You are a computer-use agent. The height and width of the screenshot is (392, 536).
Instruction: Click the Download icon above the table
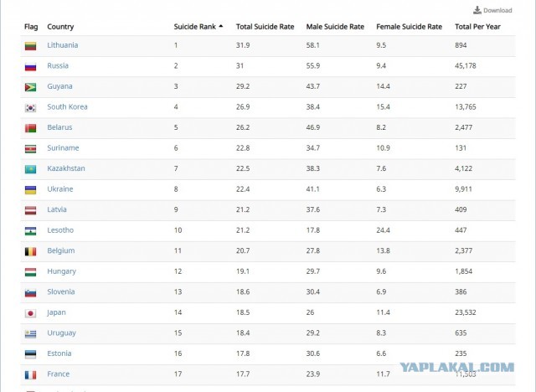pos(477,10)
